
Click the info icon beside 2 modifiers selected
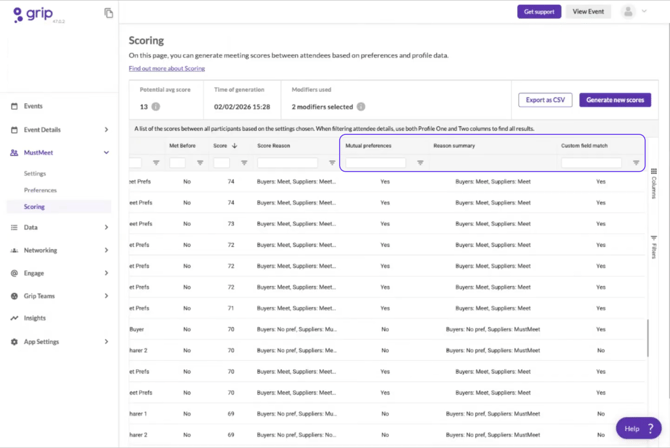[361, 107]
